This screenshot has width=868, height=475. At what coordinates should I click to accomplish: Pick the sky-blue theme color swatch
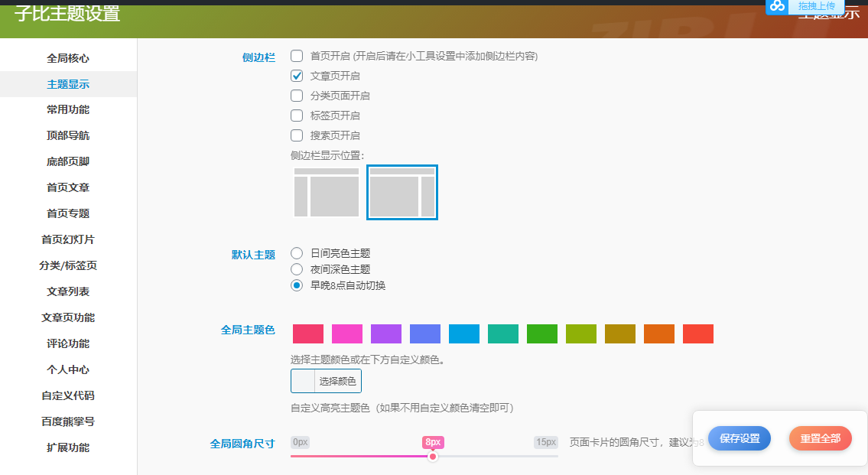point(463,333)
